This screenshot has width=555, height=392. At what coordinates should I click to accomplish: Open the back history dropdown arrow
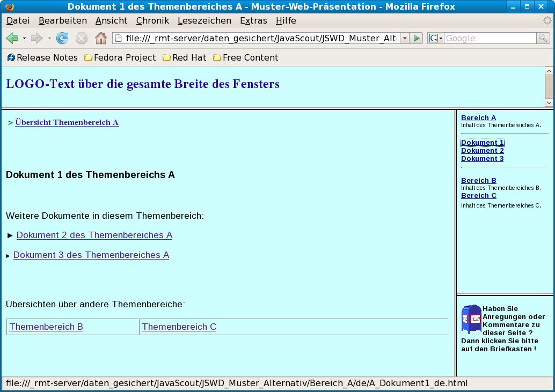24,39
